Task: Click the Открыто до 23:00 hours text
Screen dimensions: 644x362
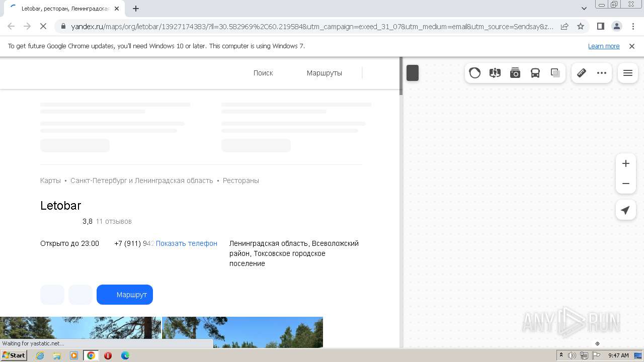Action: [69, 243]
